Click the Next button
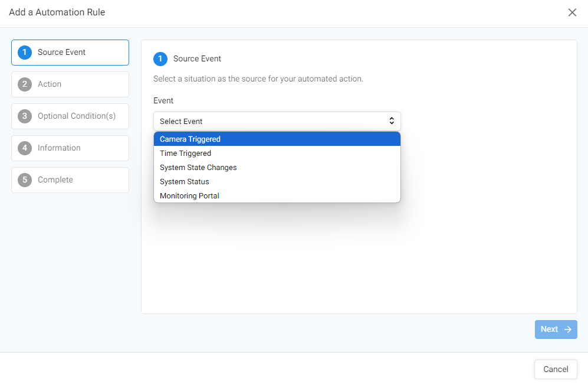Viewport: 588px width, 385px height. pos(556,329)
